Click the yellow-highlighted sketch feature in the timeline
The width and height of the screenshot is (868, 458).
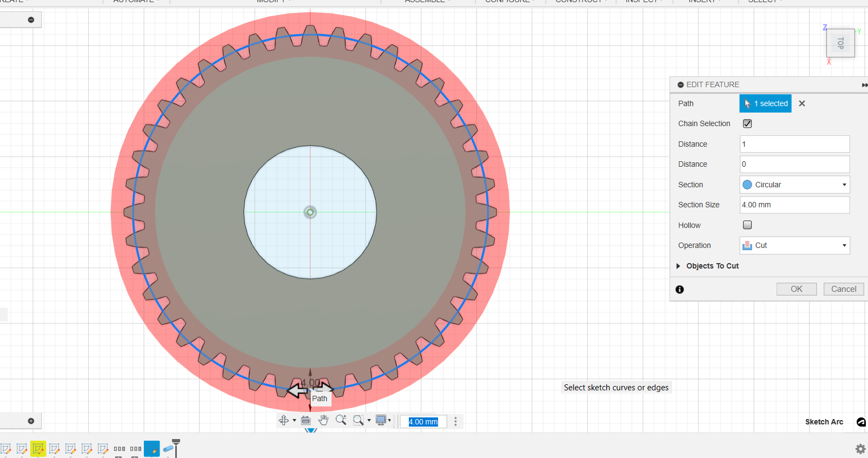[x=38, y=449]
